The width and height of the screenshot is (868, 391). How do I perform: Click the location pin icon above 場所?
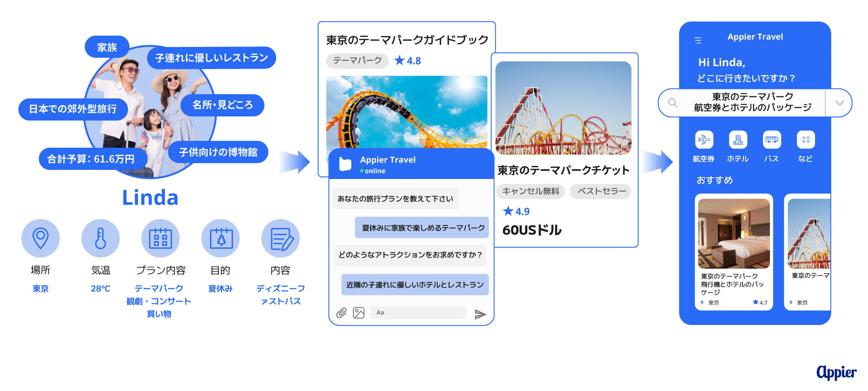click(40, 238)
